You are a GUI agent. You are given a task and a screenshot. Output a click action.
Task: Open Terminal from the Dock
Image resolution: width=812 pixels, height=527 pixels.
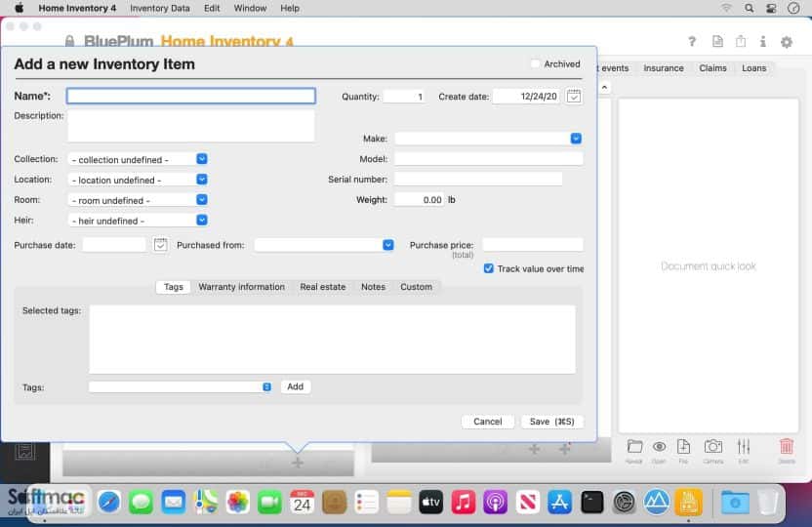click(591, 503)
